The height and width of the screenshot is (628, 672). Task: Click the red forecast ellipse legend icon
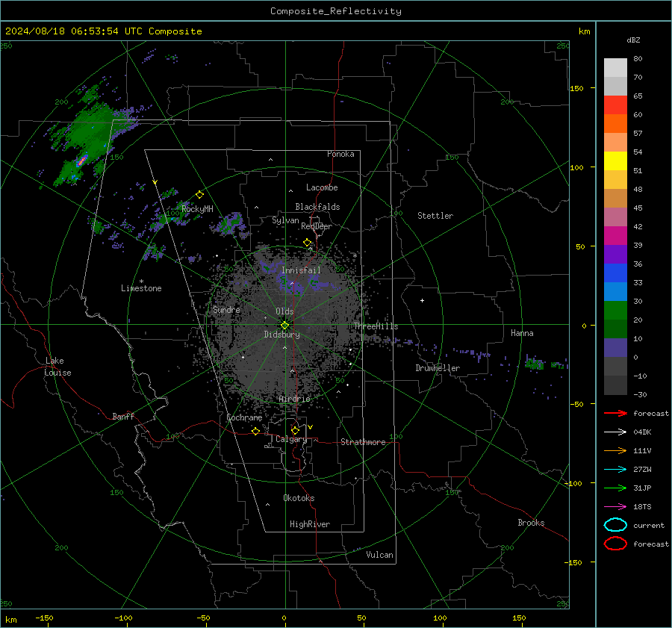(615, 544)
